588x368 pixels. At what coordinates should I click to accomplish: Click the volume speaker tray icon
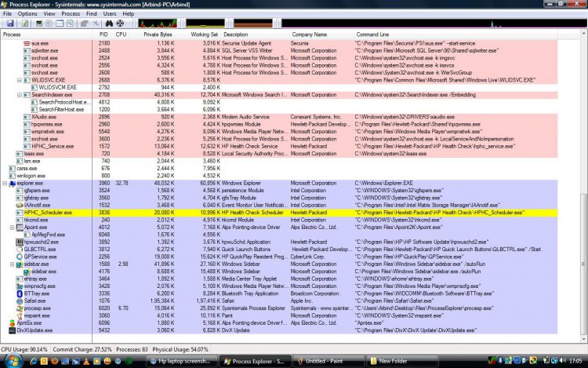point(563,361)
